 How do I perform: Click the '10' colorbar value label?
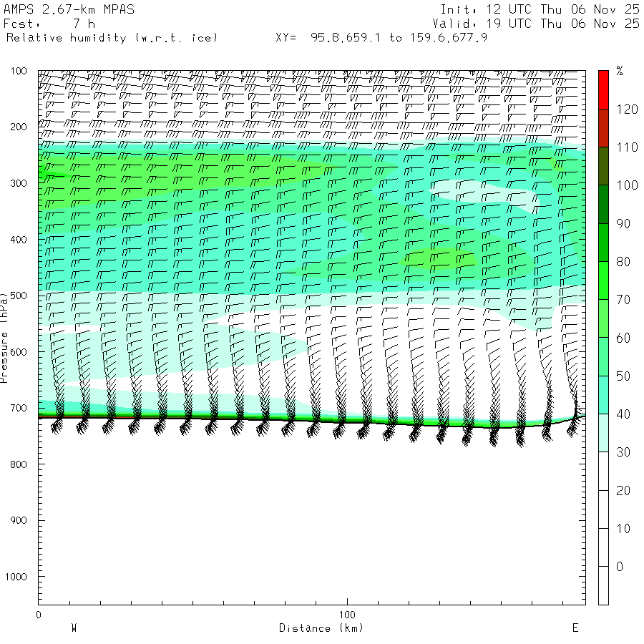[623, 529]
